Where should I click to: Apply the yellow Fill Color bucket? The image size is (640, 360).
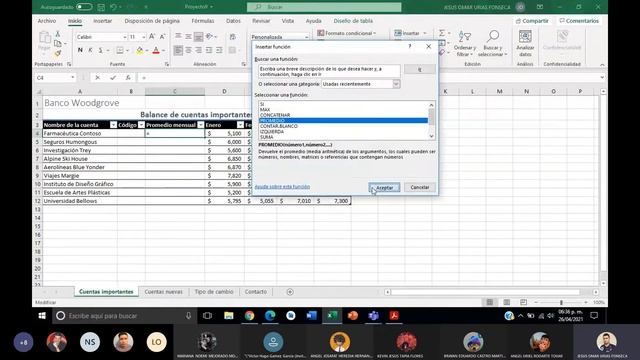point(140,50)
